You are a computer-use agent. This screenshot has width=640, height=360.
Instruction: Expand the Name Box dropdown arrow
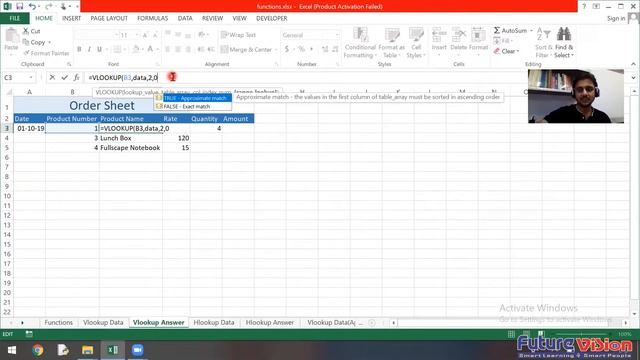click(31, 77)
